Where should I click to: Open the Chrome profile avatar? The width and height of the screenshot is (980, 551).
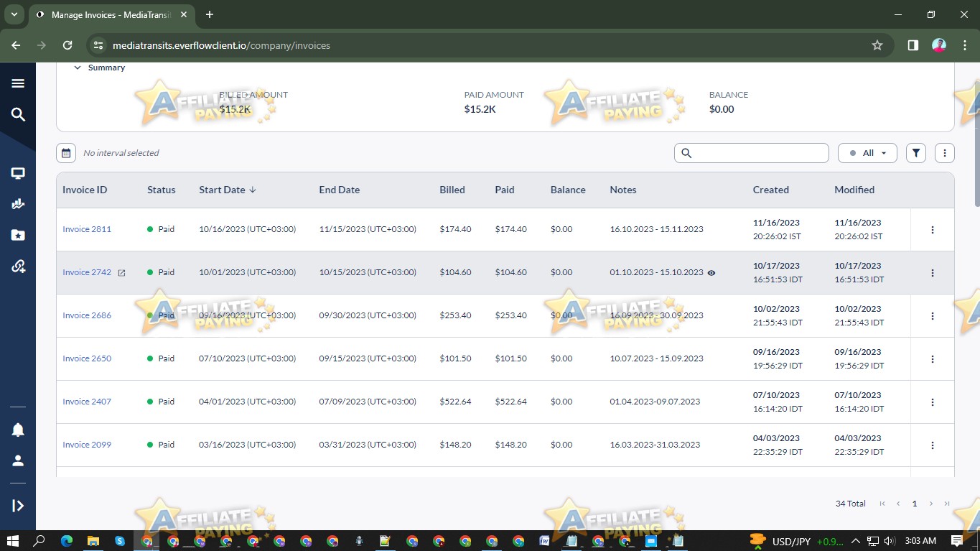(939, 45)
